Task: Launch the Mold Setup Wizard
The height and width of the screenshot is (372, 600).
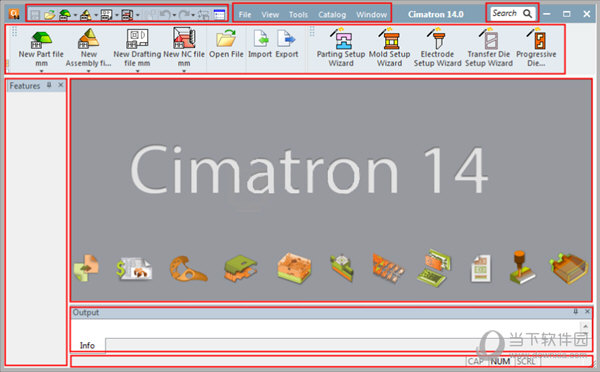Action: coord(390,47)
